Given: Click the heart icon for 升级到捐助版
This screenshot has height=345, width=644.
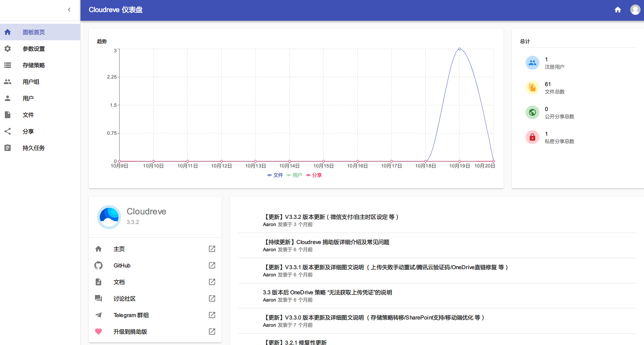Looking at the screenshot, I should [98, 332].
